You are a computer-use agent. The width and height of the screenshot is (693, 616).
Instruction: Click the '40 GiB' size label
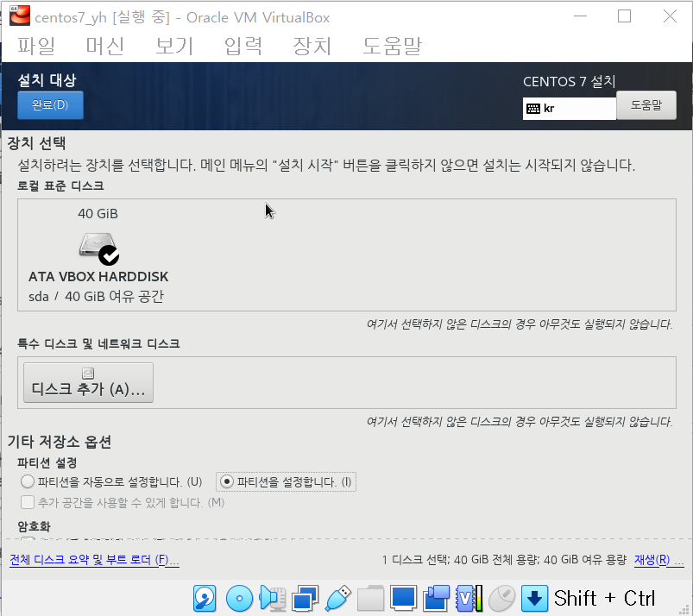pyautogui.click(x=98, y=214)
